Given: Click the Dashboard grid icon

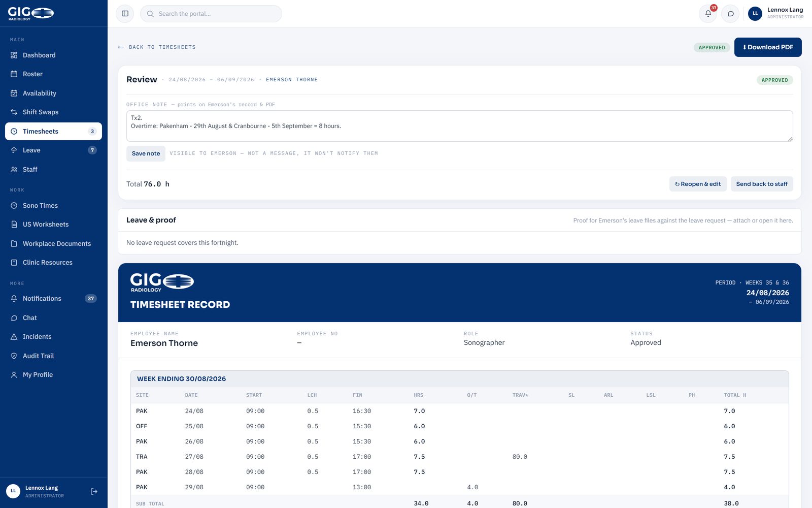Looking at the screenshot, I should 14,55.
